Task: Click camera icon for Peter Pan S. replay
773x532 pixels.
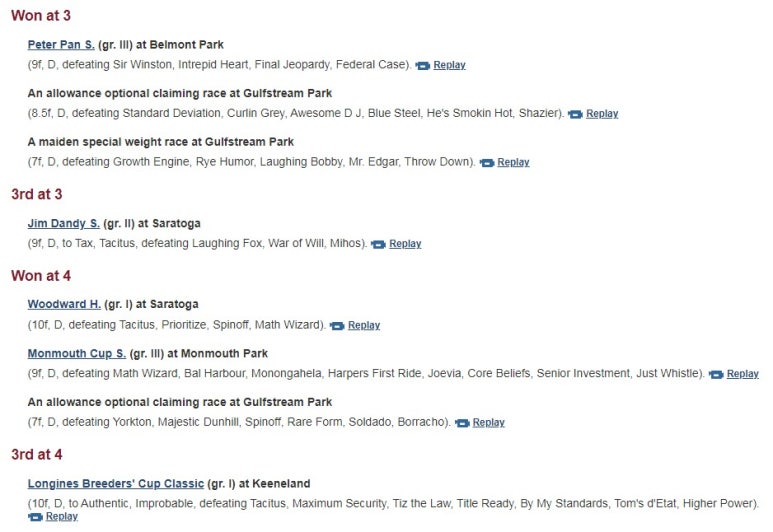Action: (422, 66)
